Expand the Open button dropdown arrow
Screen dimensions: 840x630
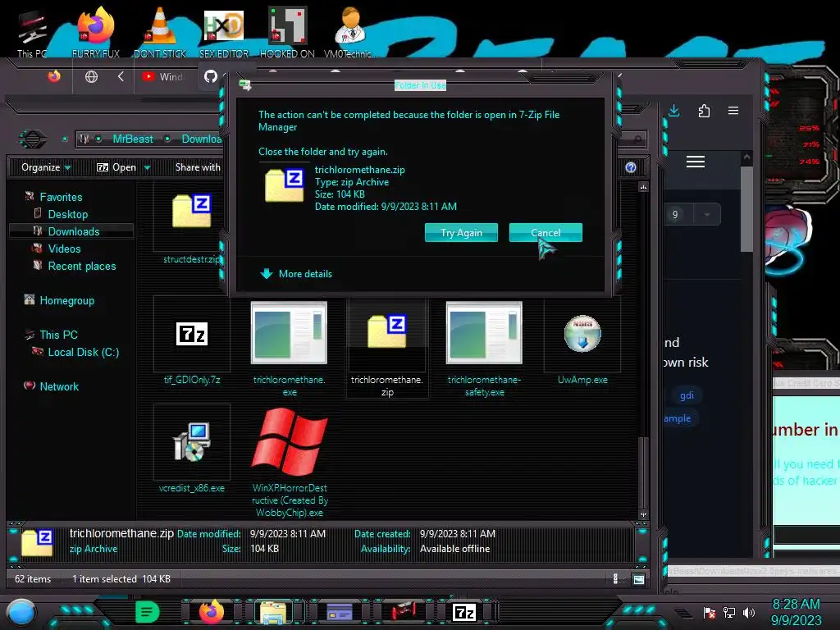point(148,167)
